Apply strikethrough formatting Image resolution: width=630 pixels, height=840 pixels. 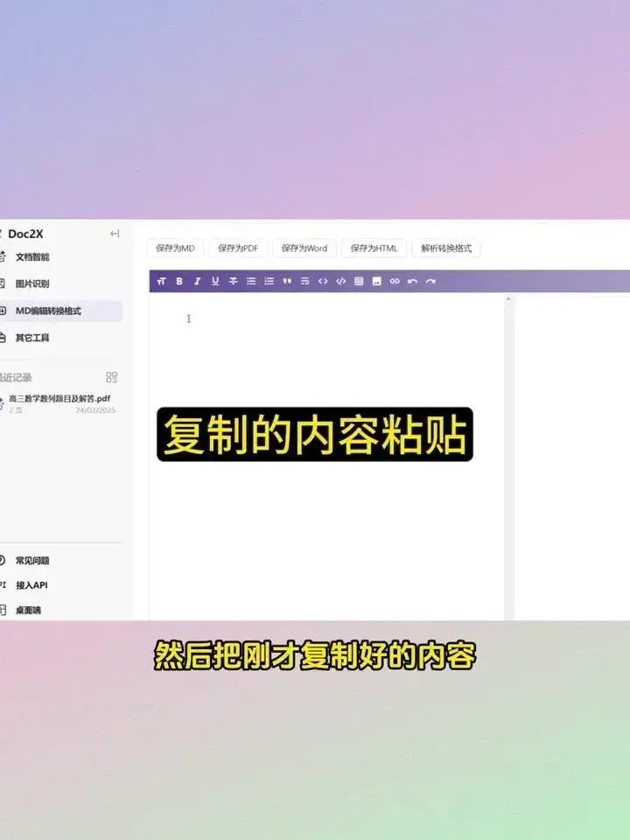233,281
